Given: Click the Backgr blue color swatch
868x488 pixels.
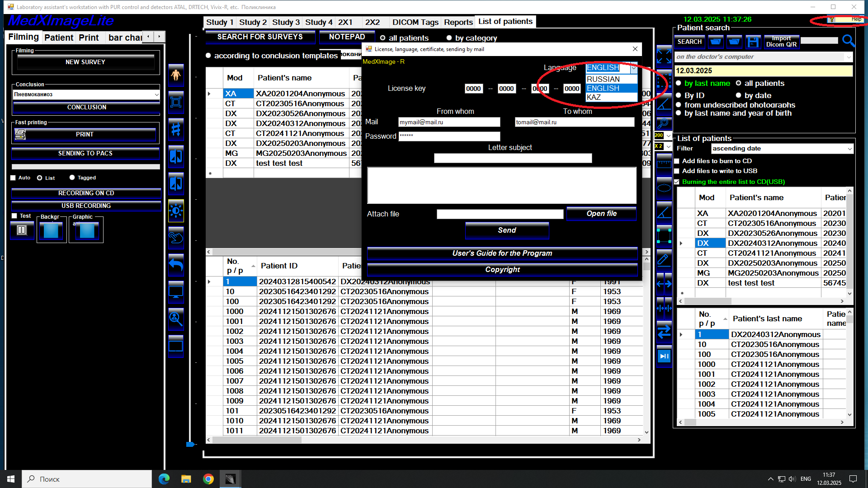Looking at the screenshot, I should [x=51, y=231].
